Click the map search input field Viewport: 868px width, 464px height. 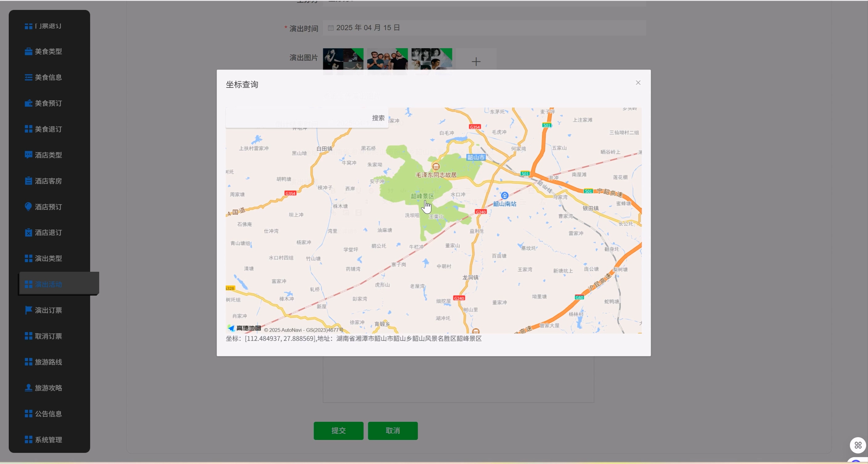tap(297, 118)
